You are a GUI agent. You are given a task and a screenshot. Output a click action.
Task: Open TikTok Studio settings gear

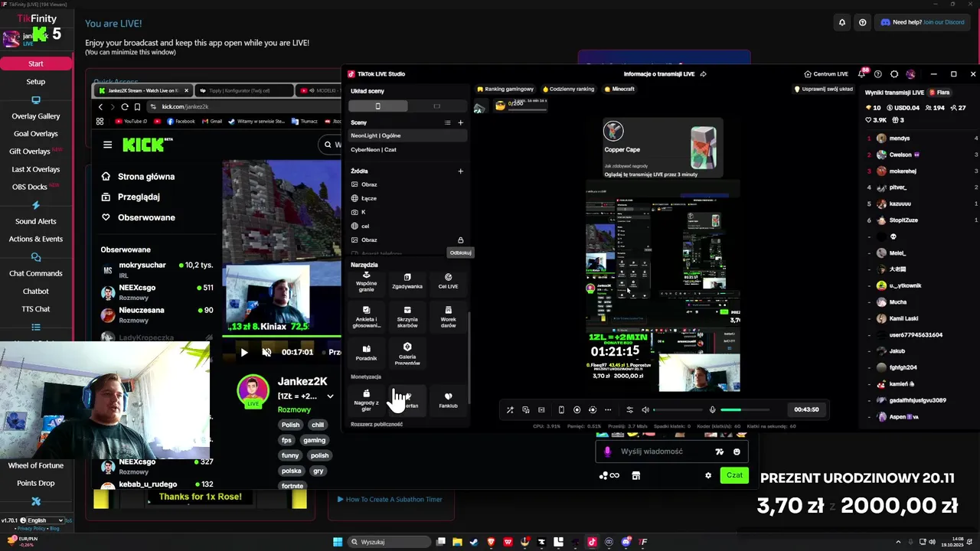tap(894, 74)
